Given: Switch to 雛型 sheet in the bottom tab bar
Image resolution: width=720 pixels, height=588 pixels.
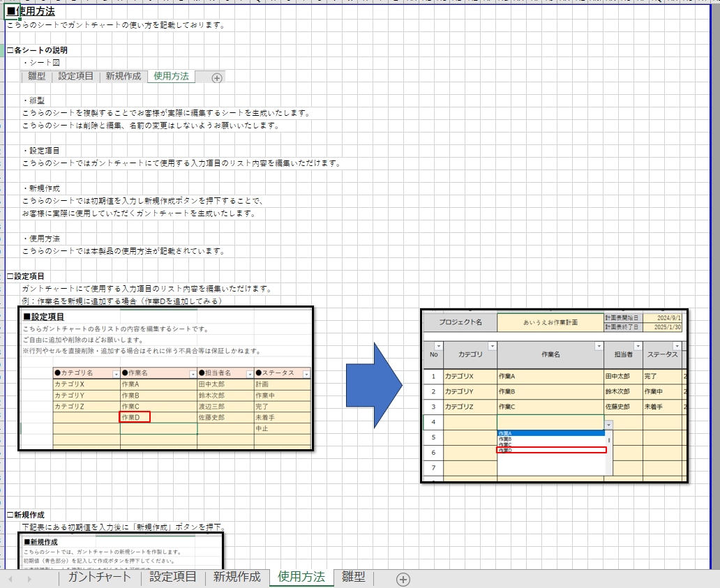Looking at the screenshot, I should [354, 577].
